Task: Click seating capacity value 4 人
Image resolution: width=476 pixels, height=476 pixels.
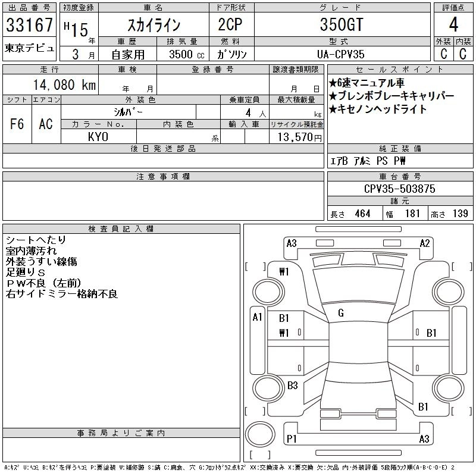Action: coord(256,113)
